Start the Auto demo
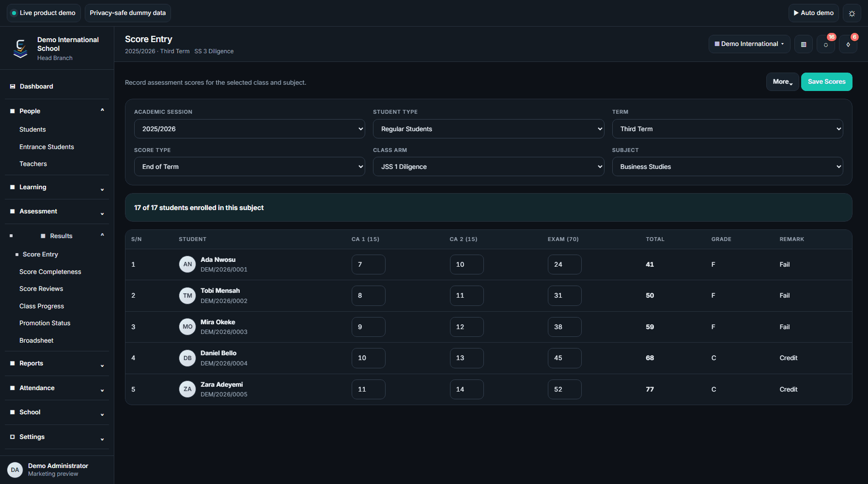 (814, 13)
